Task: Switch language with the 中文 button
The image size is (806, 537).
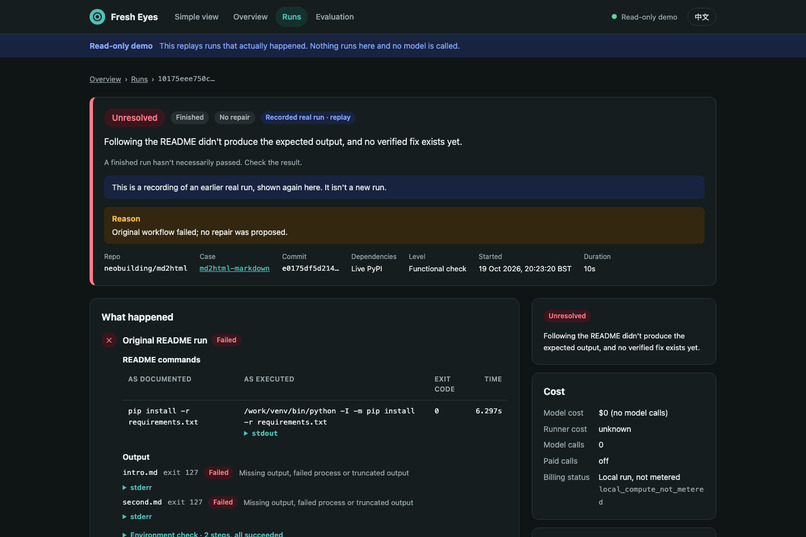Action: (702, 17)
